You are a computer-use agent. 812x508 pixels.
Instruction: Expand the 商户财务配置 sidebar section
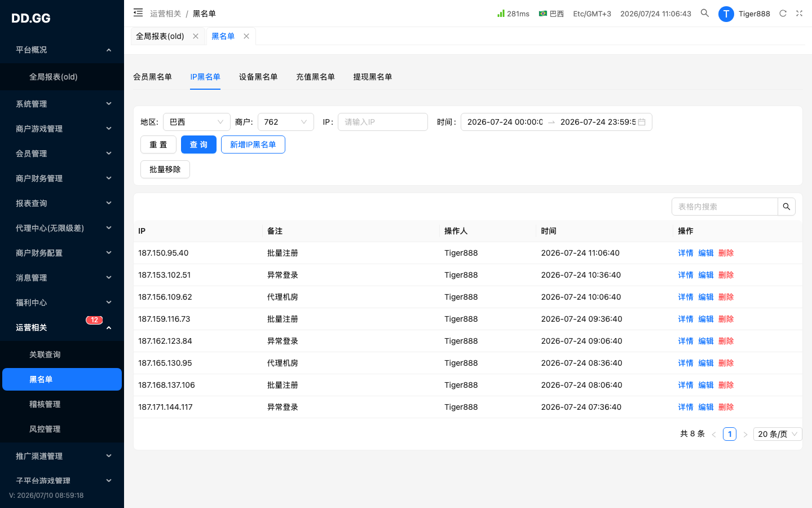tap(62, 253)
